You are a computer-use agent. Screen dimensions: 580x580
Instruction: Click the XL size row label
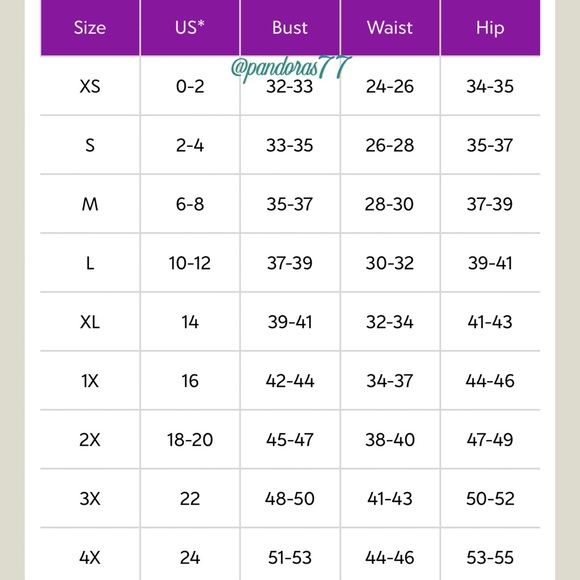coord(90,322)
